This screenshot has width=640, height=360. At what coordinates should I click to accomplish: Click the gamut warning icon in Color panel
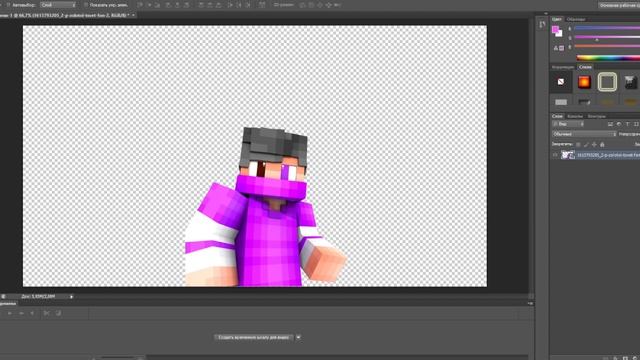tap(556, 48)
